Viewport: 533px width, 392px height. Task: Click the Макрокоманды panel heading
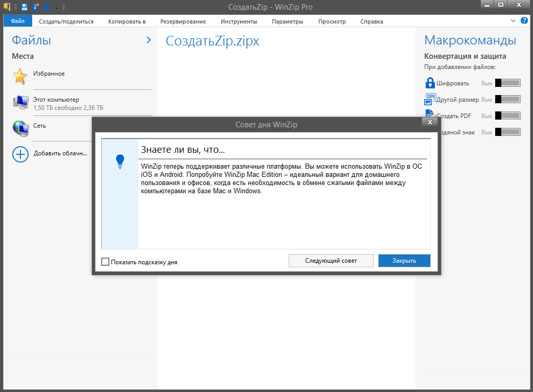470,40
